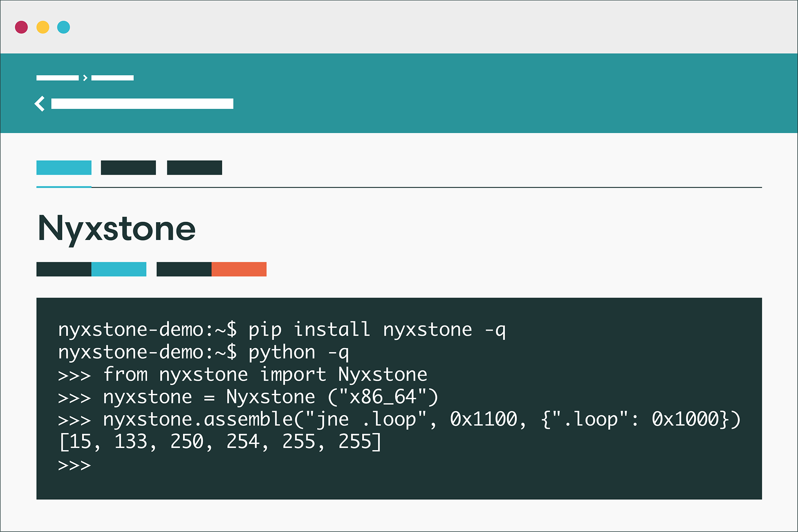Click the output byte list line

pos(220,441)
